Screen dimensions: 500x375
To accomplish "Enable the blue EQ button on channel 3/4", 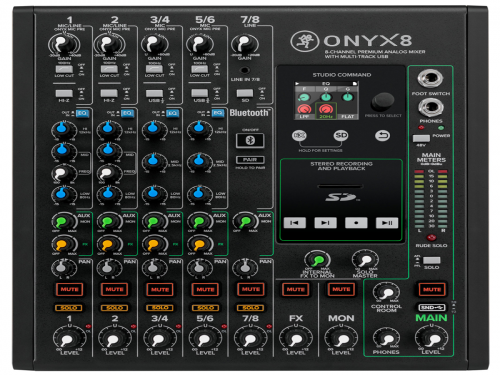I will click(x=172, y=113).
